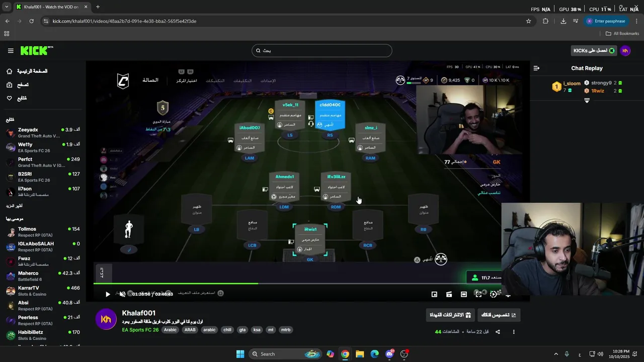
Task: Open Tollmos recommended channel
Action: click(x=43, y=232)
